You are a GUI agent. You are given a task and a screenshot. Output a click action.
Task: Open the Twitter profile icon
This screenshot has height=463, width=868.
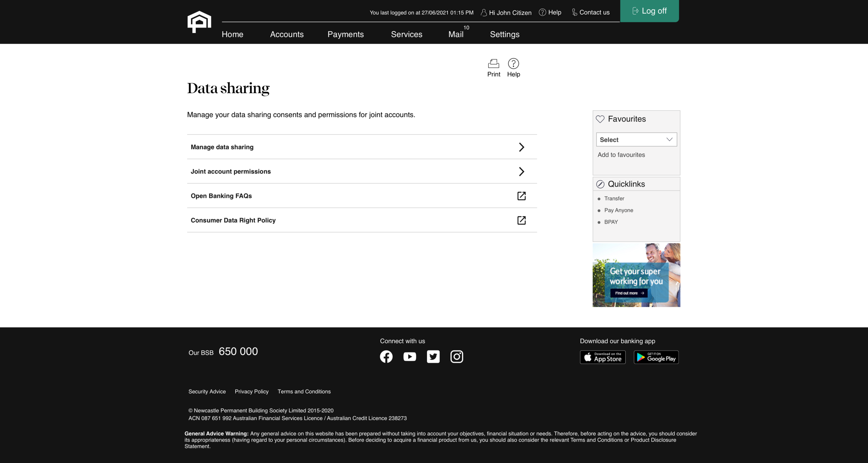click(x=433, y=357)
